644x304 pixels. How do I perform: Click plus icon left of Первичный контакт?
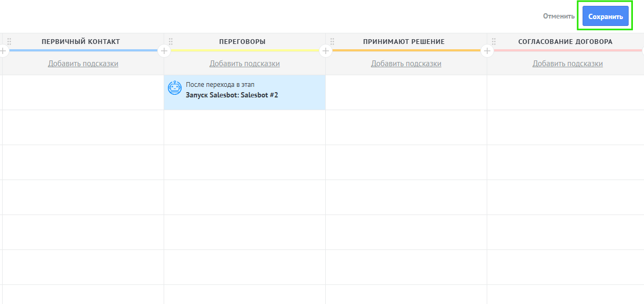pyautogui.click(x=3, y=51)
